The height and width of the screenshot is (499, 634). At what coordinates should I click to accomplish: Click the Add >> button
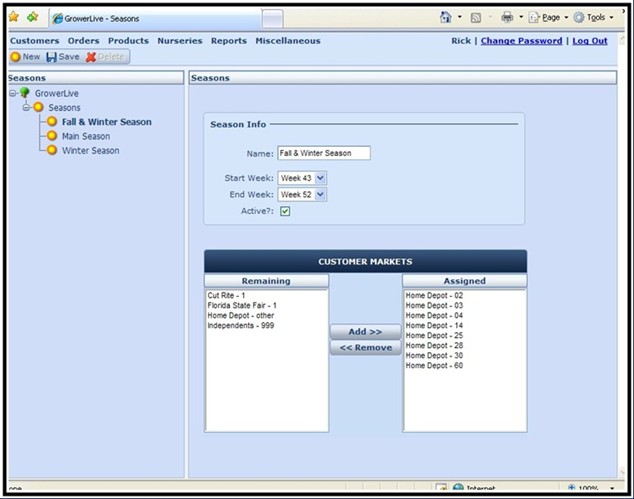click(x=366, y=331)
